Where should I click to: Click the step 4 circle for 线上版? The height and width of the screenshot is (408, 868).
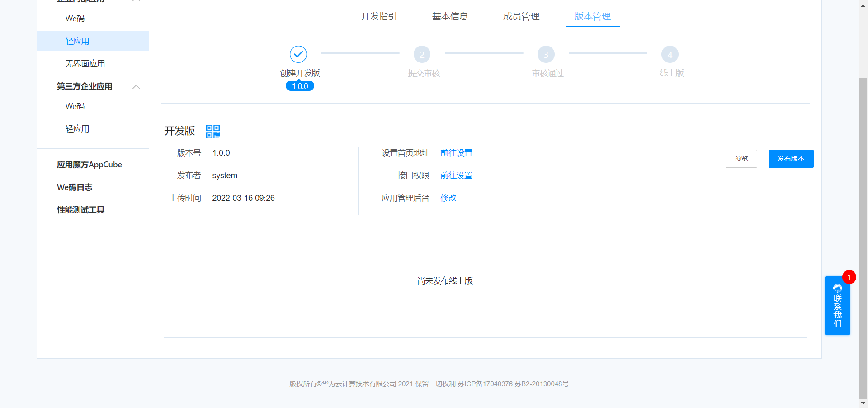tap(670, 54)
